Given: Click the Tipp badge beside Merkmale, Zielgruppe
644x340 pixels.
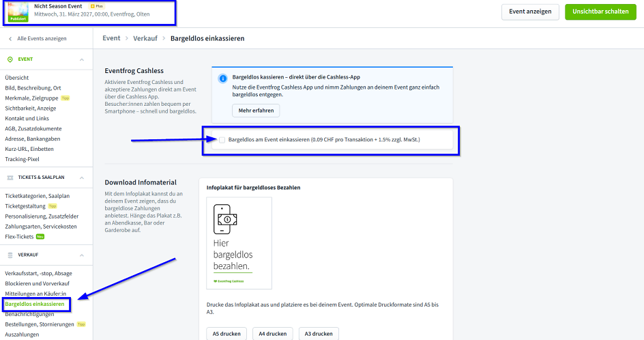Looking at the screenshot, I should click(x=65, y=98).
